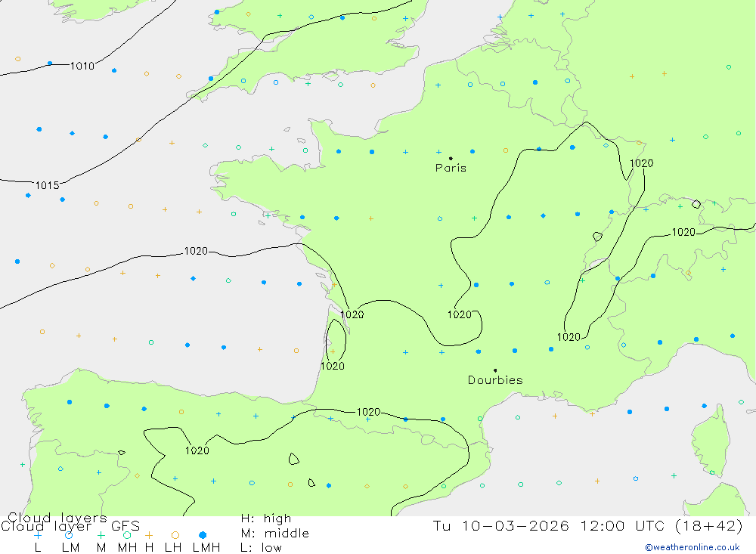Viewport: 756px width, 554px height.
Task: Click the filled blue LMH legend symbol
Action: click(x=203, y=535)
